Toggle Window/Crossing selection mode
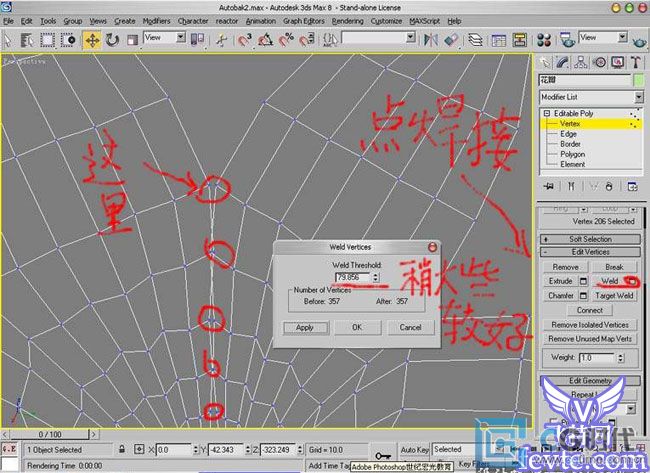This screenshot has height=473, width=650. (68, 40)
